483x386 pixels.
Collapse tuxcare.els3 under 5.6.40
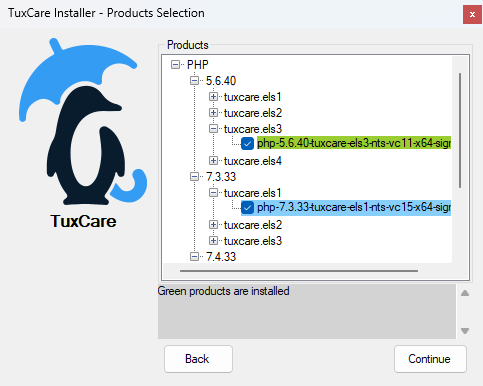point(213,129)
